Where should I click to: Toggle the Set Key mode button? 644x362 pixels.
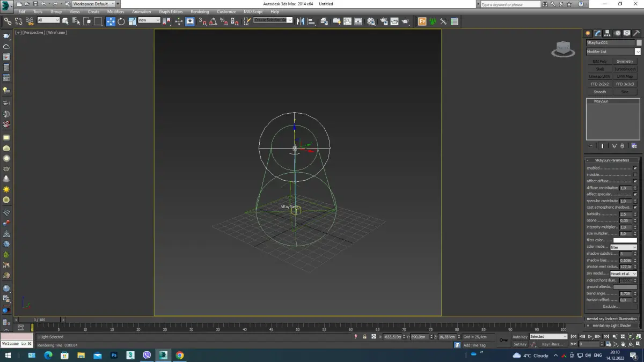pos(520,344)
